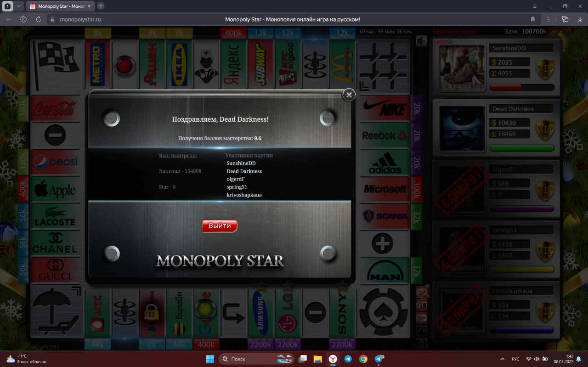Image resolution: width=588 pixels, height=367 pixels.
Task: Click the Reebok board cell
Action: [385, 135]
